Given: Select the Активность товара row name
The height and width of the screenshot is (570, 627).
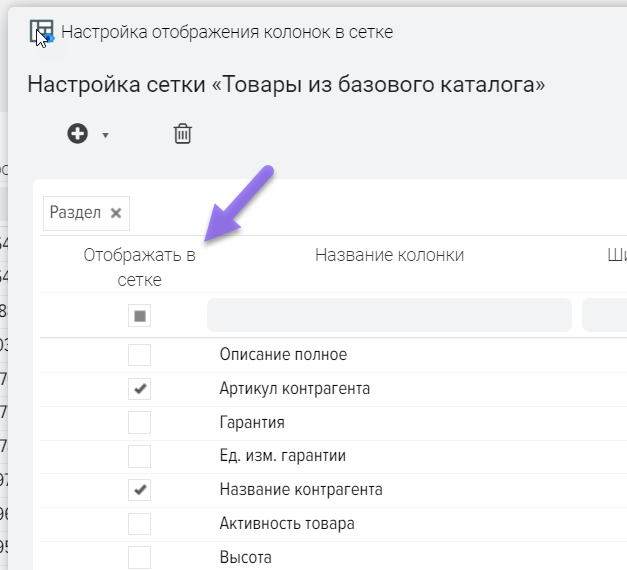Looking at the screenshot, I should point(286,524).
